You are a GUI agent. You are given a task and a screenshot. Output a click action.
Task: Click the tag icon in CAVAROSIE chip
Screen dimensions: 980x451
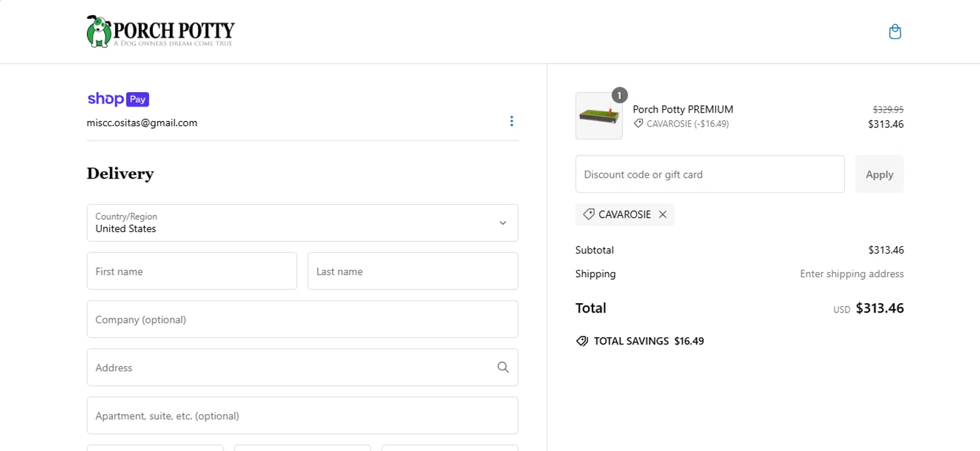click(x=588, y=214)
